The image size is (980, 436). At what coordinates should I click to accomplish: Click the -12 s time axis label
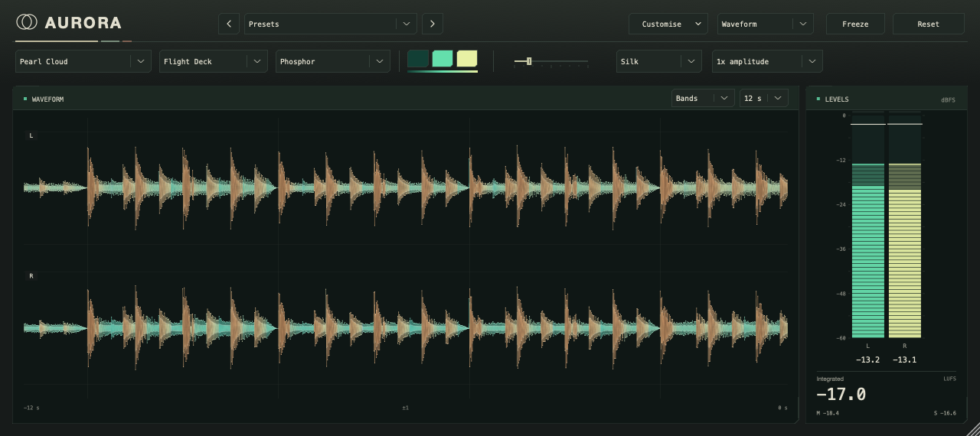31,408
